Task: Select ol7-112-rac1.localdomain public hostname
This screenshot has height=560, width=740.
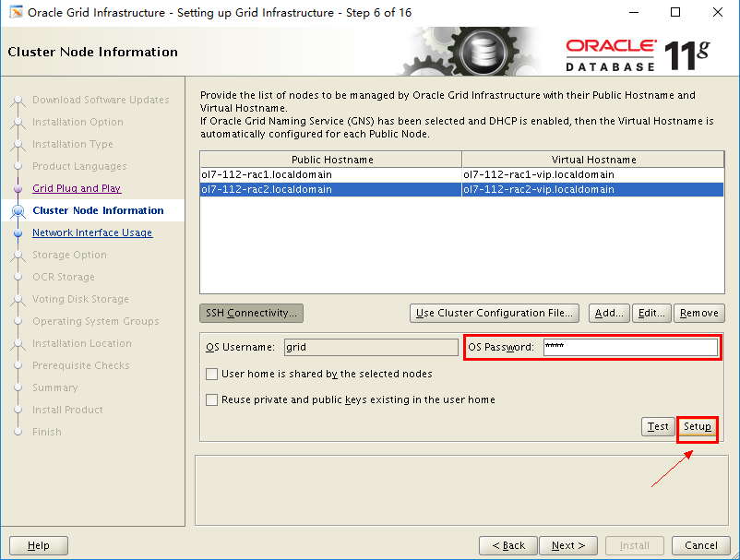Action: point(330,174)
